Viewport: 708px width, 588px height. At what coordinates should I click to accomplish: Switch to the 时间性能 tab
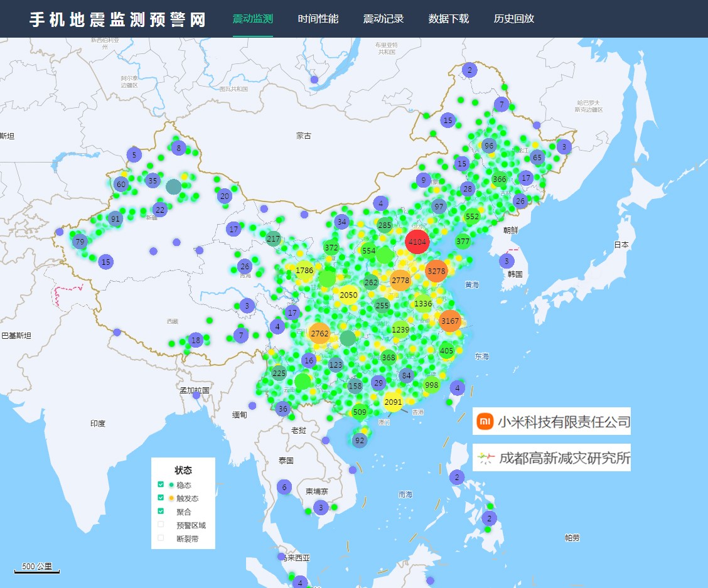[318, 19]
